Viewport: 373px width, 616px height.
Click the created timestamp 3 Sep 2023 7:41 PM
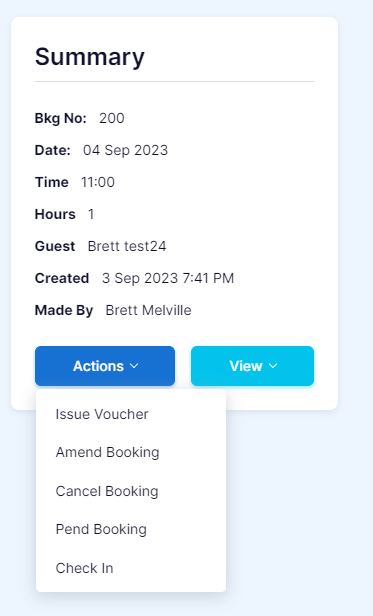(168, 278)
